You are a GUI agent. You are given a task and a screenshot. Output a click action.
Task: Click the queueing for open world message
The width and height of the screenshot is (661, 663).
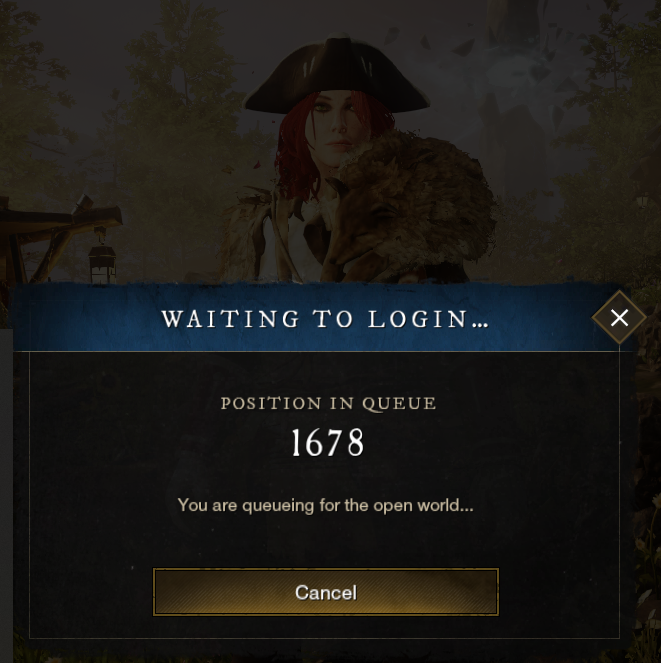click(325, 505)
